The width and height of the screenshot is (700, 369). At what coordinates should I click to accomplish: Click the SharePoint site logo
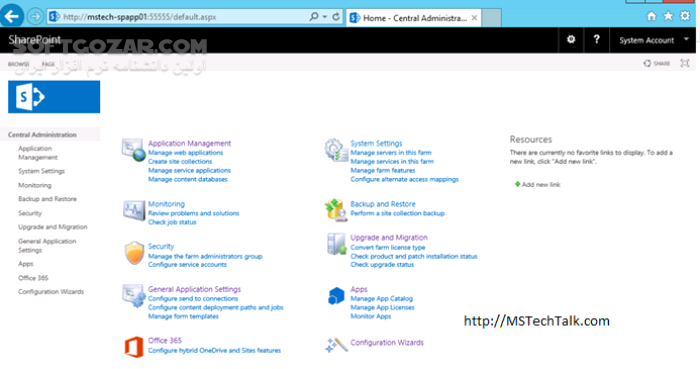[x=54, y=97]
